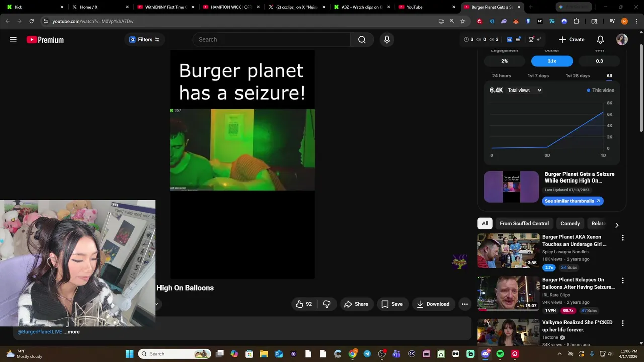Open a new browser tab
The height and width of the screenshot is (362, 644).
[x=531, y=7]
